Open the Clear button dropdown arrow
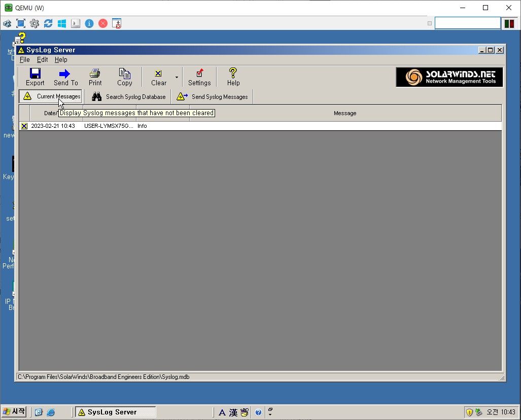This screenshot has height=420, width=521. (177, 77)
